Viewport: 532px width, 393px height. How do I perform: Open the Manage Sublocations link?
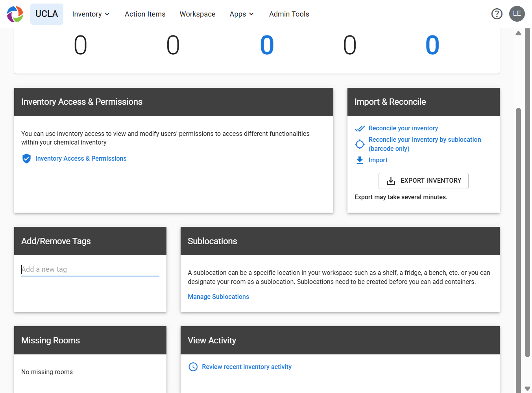pyautogui.click(x=218, y=297)
